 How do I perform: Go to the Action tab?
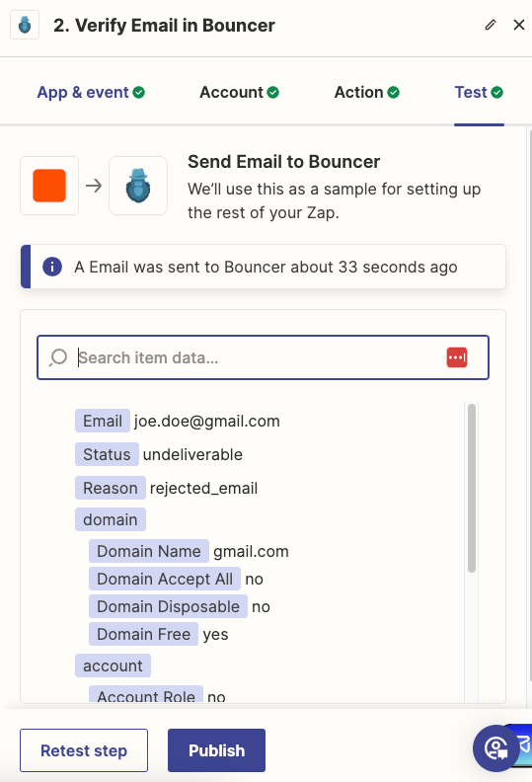click(x=367, y=92)
